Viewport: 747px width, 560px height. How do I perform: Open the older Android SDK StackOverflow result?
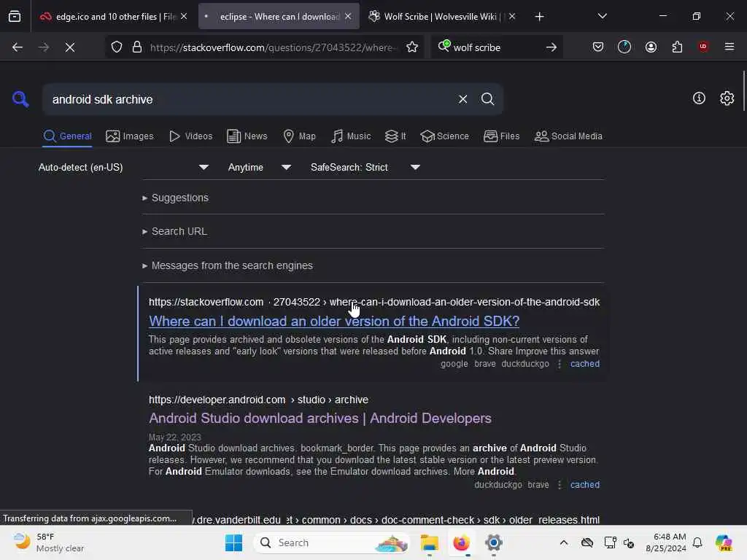pos(334,321)
